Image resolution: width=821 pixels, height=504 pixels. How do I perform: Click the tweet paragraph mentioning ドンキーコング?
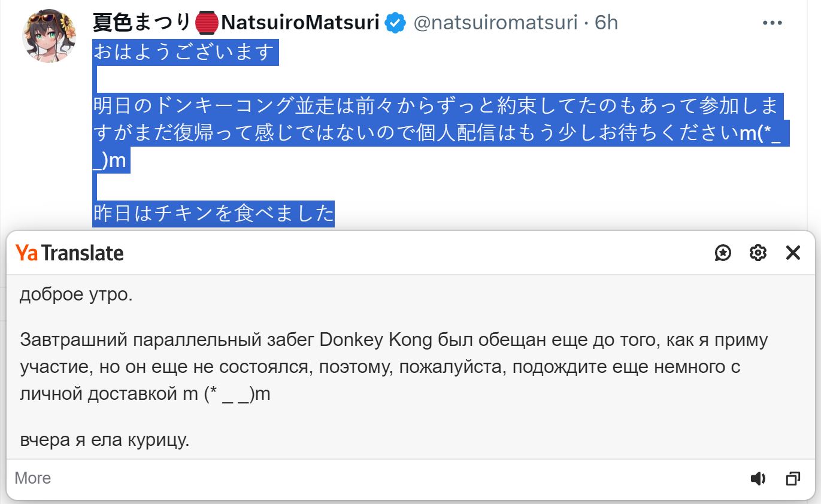click(x=436, y=120)
